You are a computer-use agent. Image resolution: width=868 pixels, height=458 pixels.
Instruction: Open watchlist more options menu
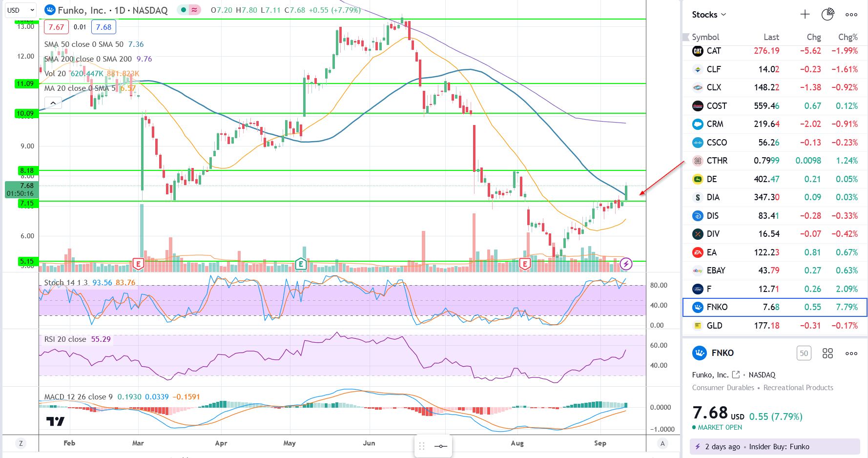coord(851,15)
